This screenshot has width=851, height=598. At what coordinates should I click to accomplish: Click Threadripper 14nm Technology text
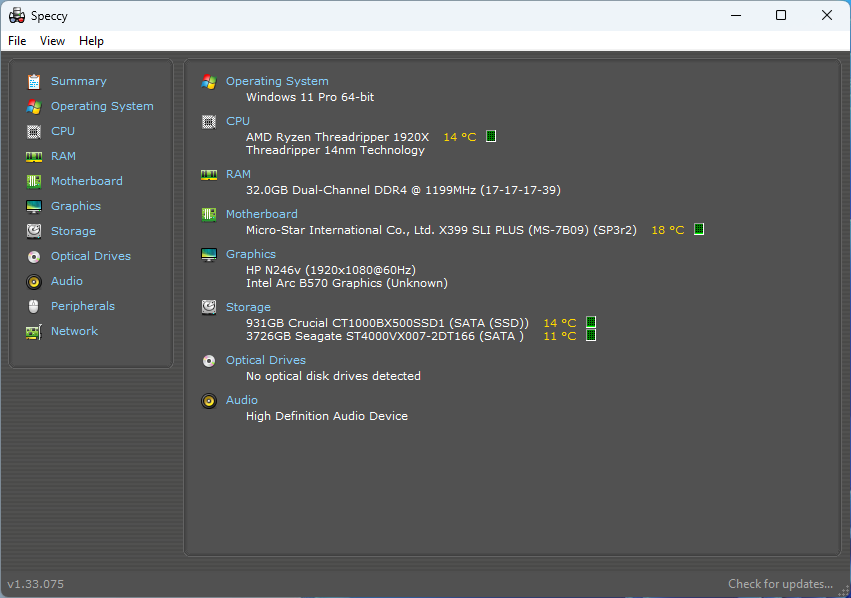pos(335,150)
